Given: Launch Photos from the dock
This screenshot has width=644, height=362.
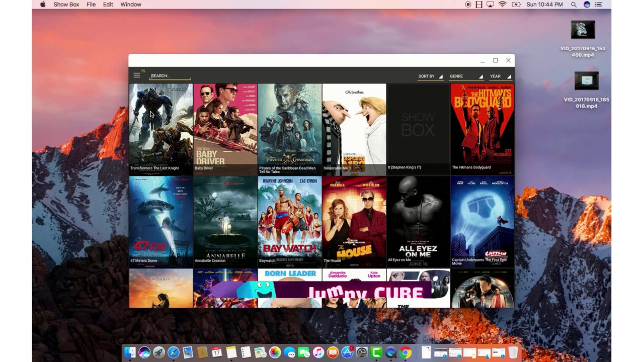Looking at the screenshot, I should click(275, 352).
